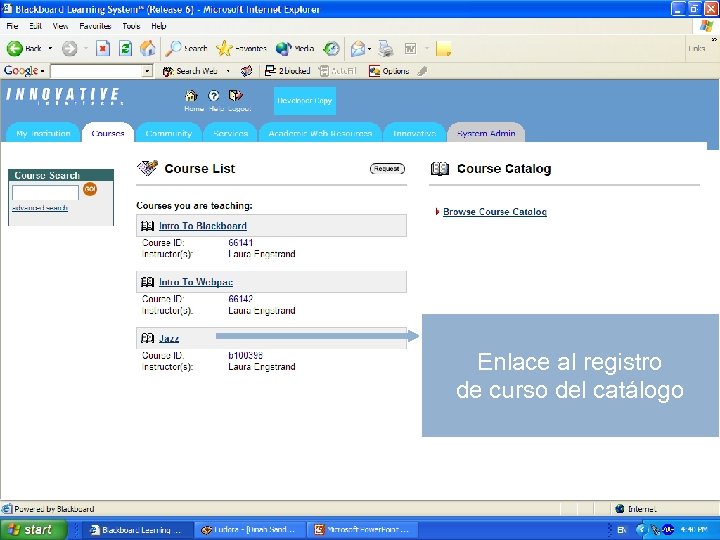
Task: Click the Google toolbar logo
Action: click(21, 71)
